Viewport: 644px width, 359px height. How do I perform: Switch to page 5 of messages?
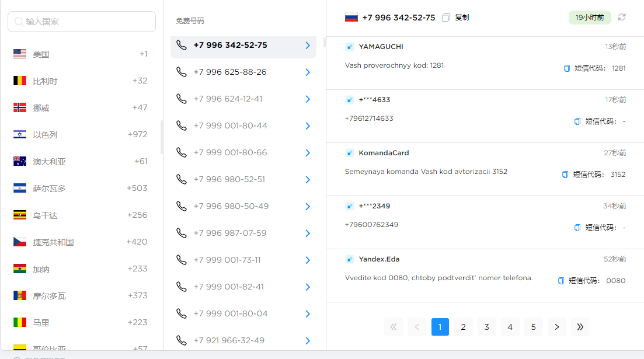pos(534,327)
